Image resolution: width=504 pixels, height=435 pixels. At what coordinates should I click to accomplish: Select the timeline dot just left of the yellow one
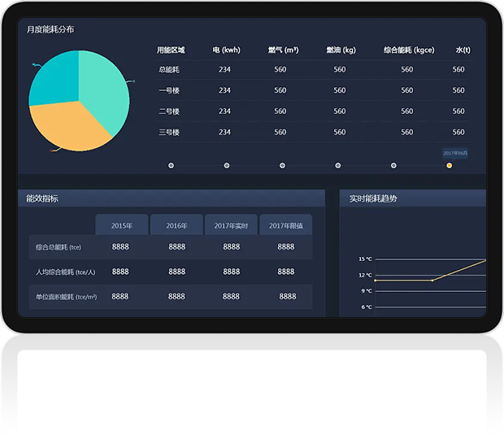[393, 166]
